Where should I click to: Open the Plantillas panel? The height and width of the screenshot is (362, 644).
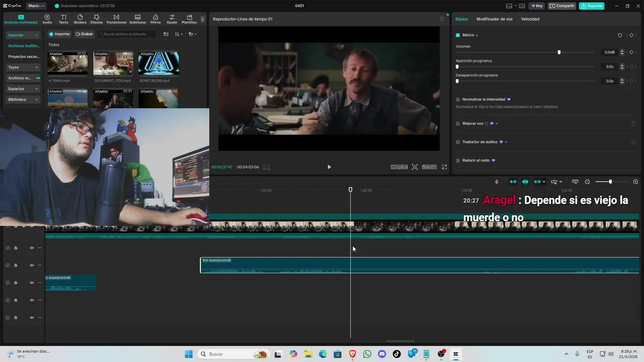[x=189, y=19]
